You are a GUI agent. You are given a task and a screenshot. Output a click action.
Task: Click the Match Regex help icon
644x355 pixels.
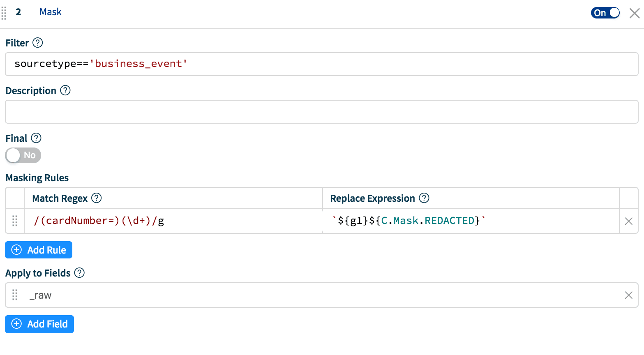(96, 198)
